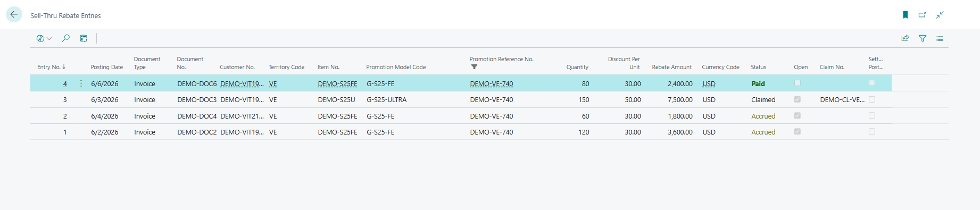Screen dimensions: 980x210
Task: Select the claim number cell DEMO-CL-VE
Action: click(842, 99)
